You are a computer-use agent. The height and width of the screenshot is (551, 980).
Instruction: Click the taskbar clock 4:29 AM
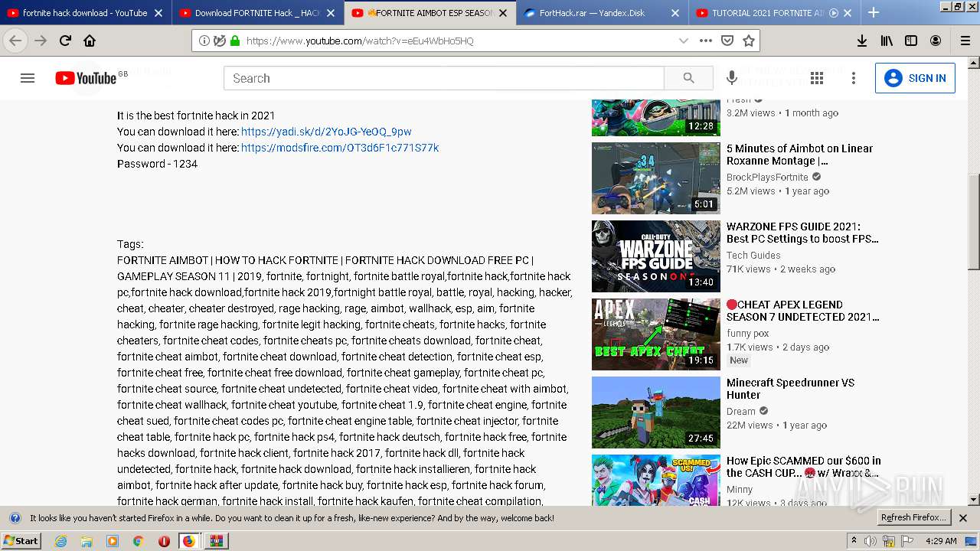click(x=940, y=541)
